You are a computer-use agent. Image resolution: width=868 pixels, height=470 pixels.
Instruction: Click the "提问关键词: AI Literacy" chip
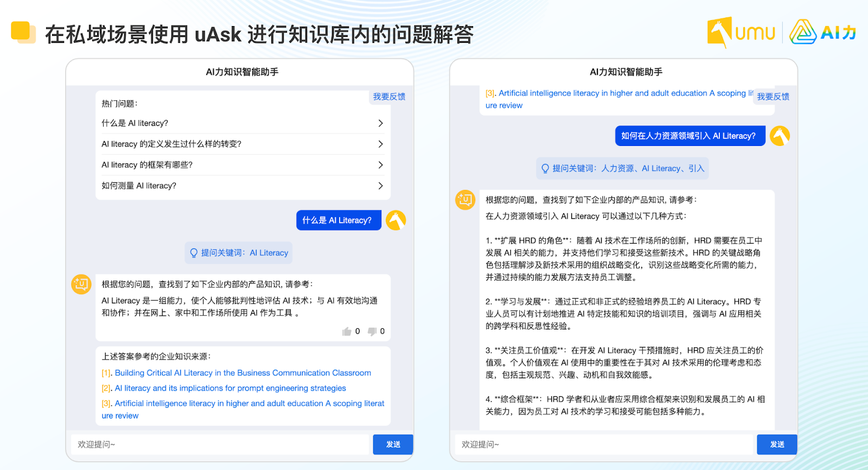click(239, 253)
